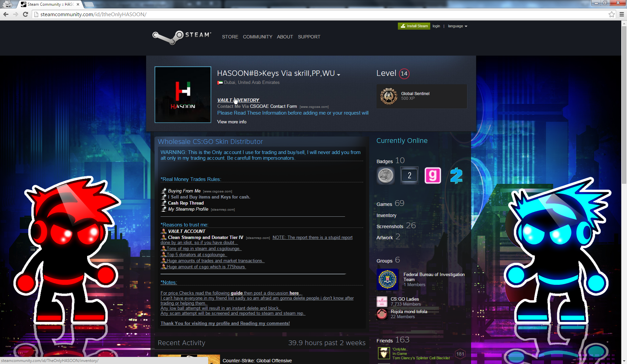Expand View more info on profile
627x364 pixels.
[x=231, y=122]
